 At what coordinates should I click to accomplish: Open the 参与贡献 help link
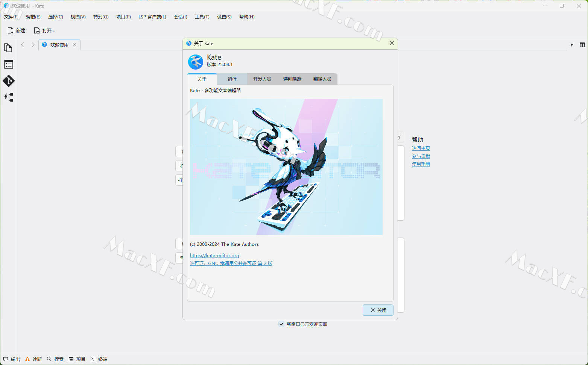coord(421,156)
